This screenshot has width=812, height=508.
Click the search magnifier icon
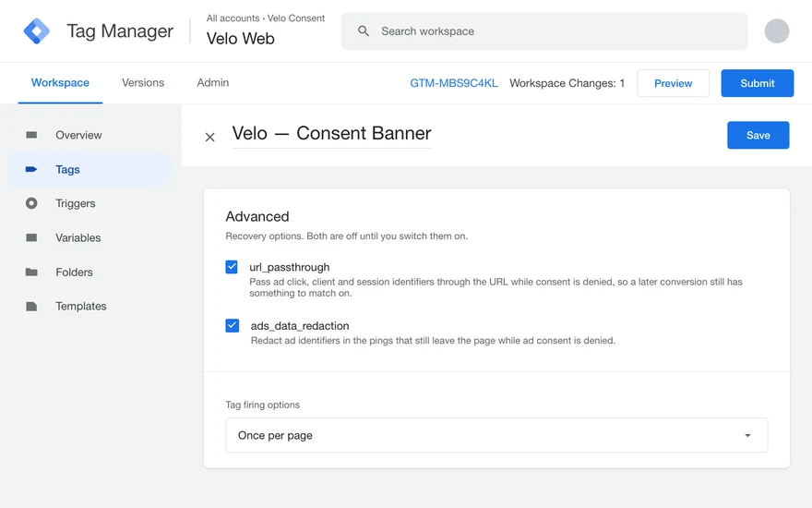pyautogui.click(x=364, y=31)
